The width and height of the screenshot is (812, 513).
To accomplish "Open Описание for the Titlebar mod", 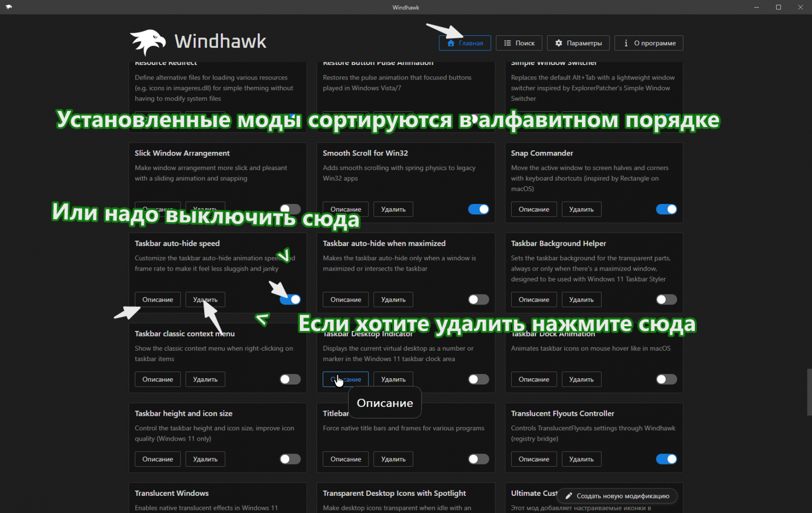I will (x=346, y=459).
